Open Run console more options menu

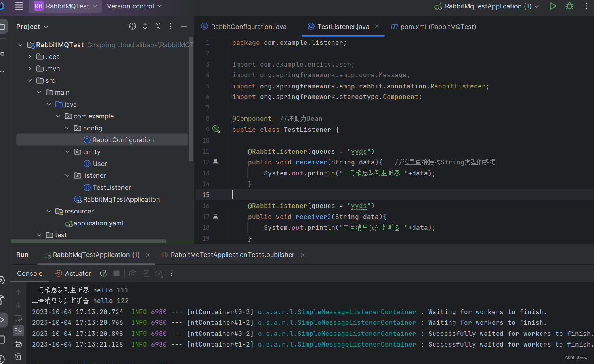pos(172,273)
